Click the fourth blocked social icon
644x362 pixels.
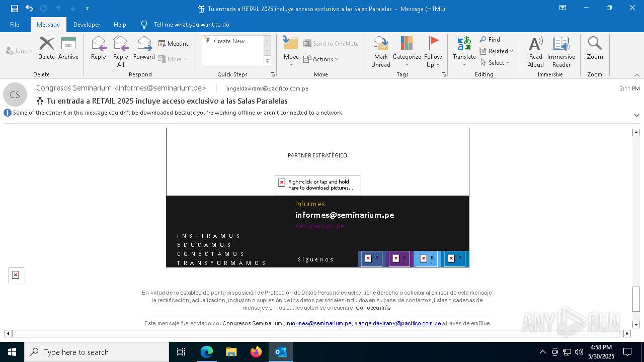(x=455, y=258)
